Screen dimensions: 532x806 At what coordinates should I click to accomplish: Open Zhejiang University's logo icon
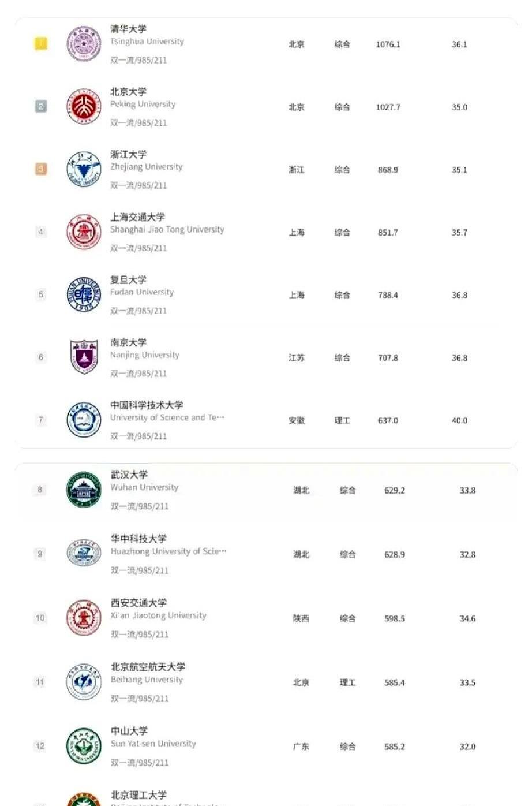click(x=84, y=169)
